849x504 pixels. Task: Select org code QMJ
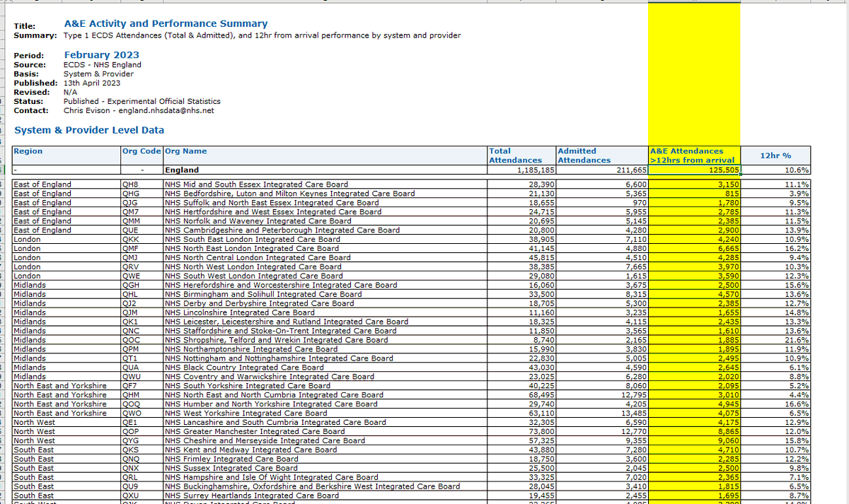[x=141, y=257]
